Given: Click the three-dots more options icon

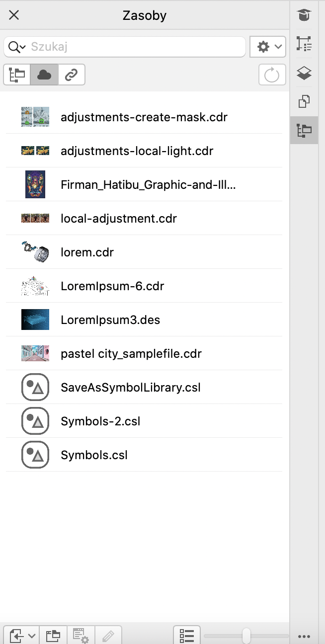Looking at the screenshot, I should click(304, 636).
